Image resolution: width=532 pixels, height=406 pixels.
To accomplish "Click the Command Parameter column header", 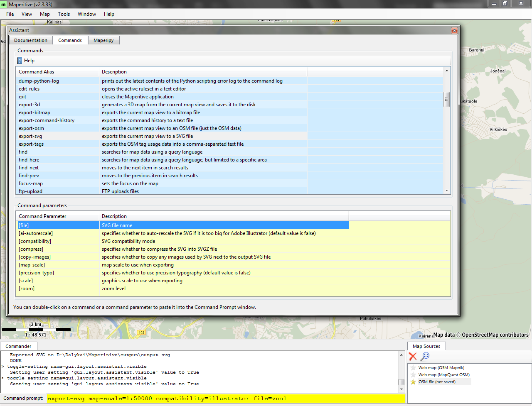I will click(58, 216).
